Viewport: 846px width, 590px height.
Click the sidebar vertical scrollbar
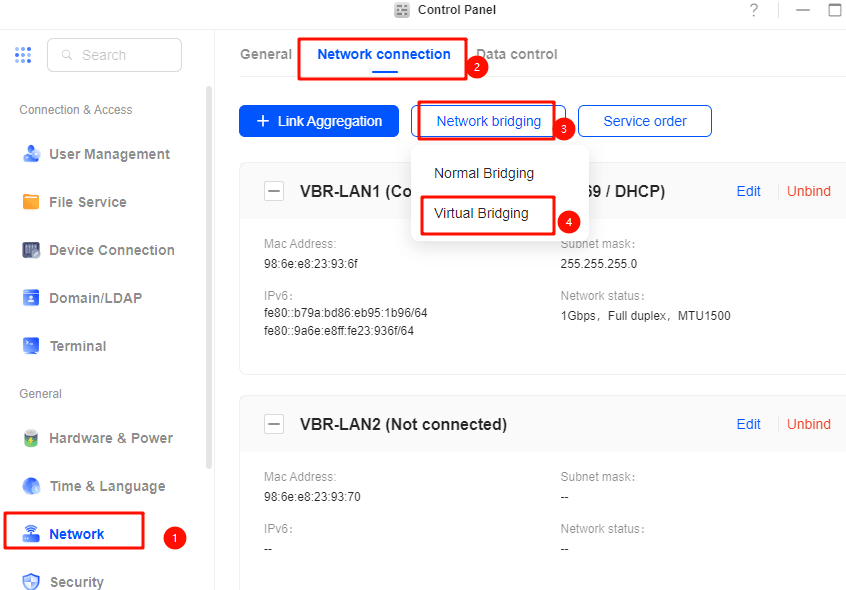(209, 277)
